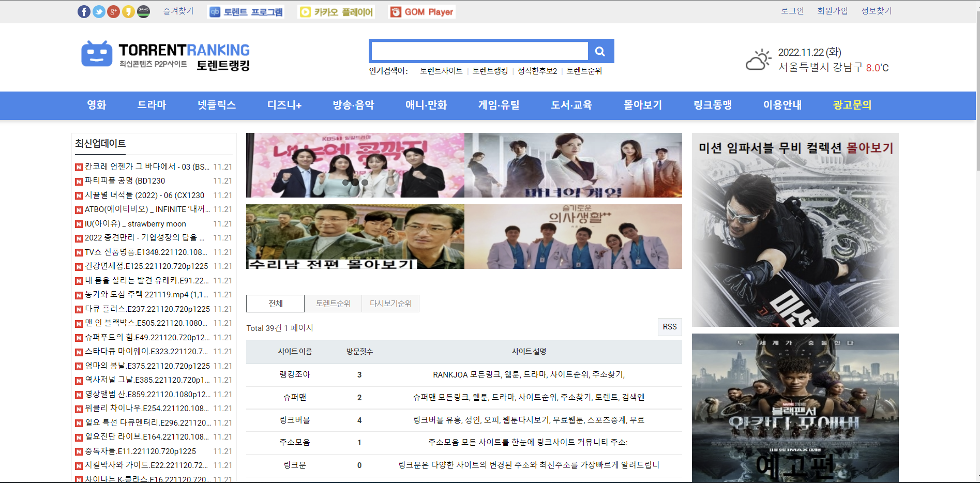Open the Facebook share icon
The width and height of the screenshot is (980, 483).
(84, 11)
